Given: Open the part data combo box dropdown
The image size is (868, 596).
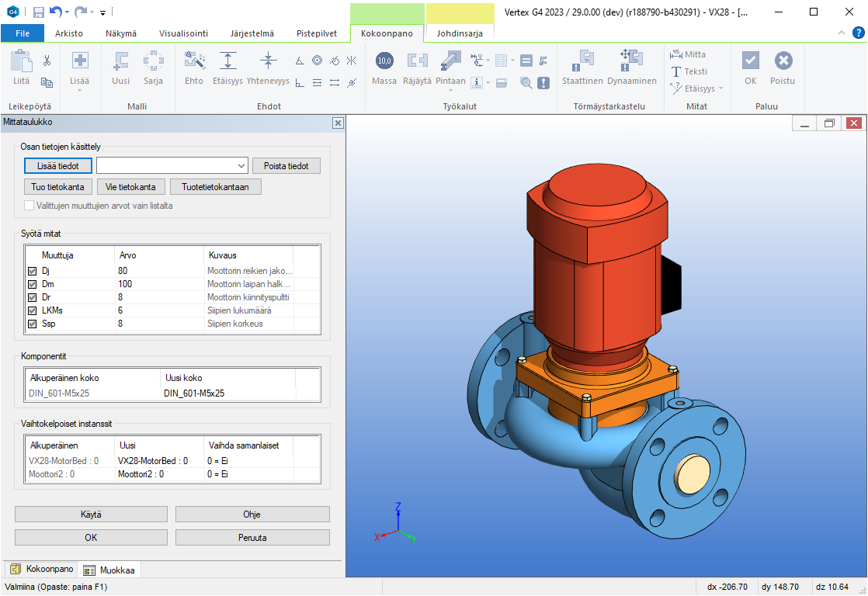Looking at the screenshot, I should 240,166.
